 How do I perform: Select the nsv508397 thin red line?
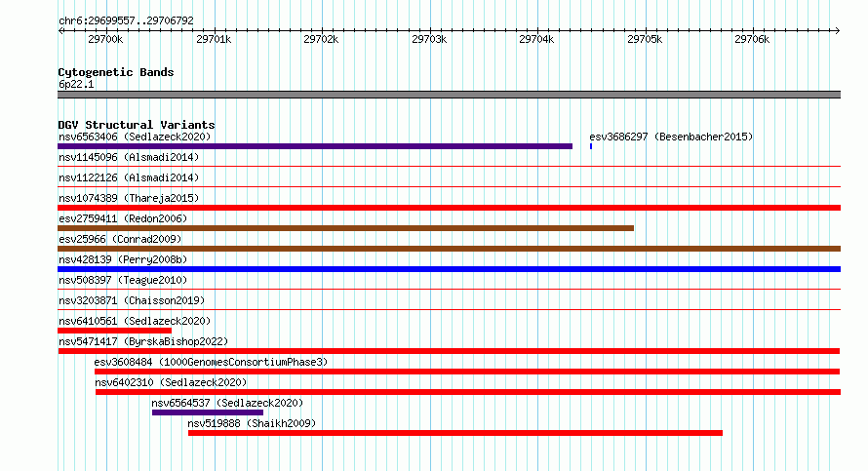[449, 289]
